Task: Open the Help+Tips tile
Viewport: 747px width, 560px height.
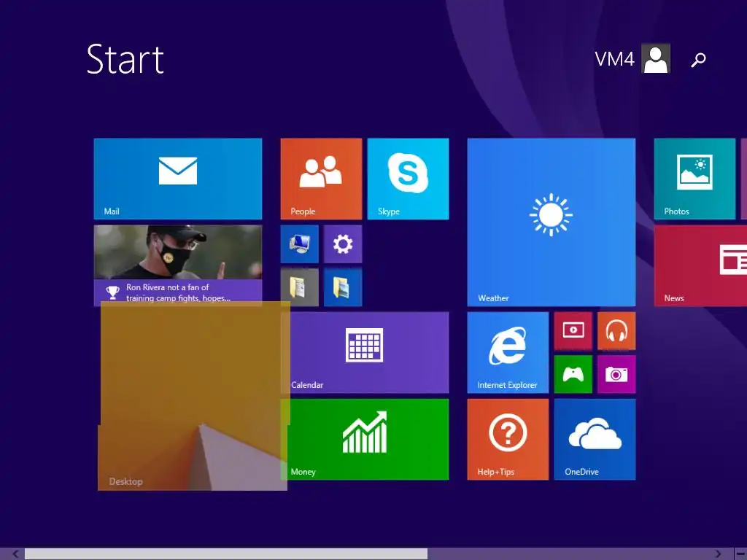Action: 508,439
